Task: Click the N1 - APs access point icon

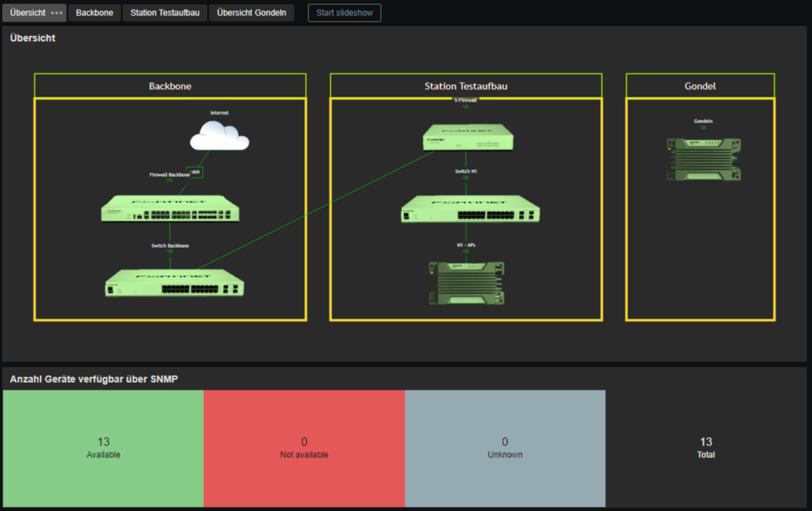Action: pyautogui.click(x=466, y=283)
